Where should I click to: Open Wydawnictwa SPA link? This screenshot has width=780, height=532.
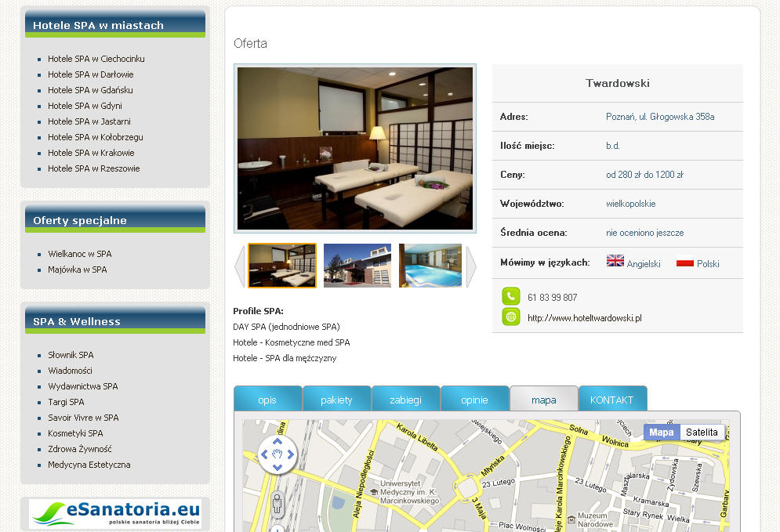(82, 386)
